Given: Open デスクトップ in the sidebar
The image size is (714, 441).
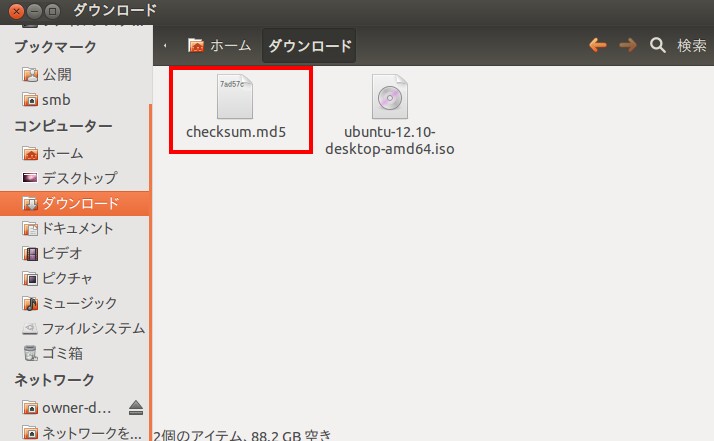Looking at the screenshot, I should [x=75, y=178].
